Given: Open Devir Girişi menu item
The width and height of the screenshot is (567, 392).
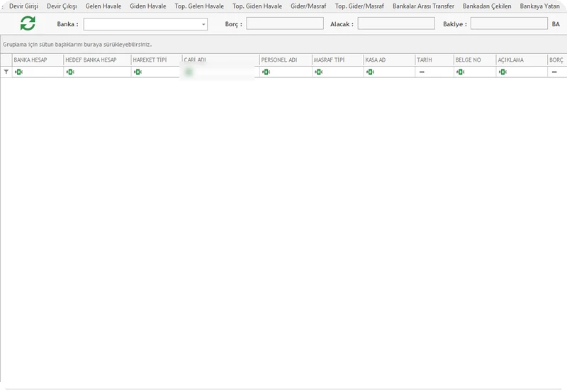Looking at the screenshot, I should click(x=23, y=6).
